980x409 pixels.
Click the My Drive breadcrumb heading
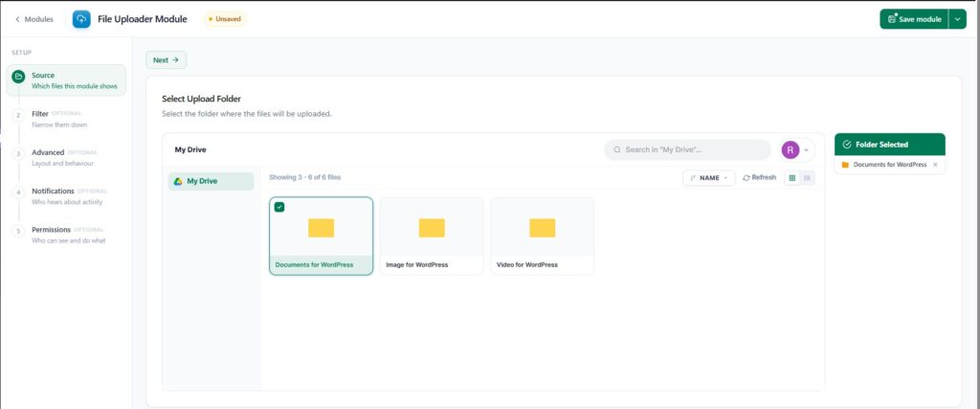pyautogui.click(x=190, y=150)
